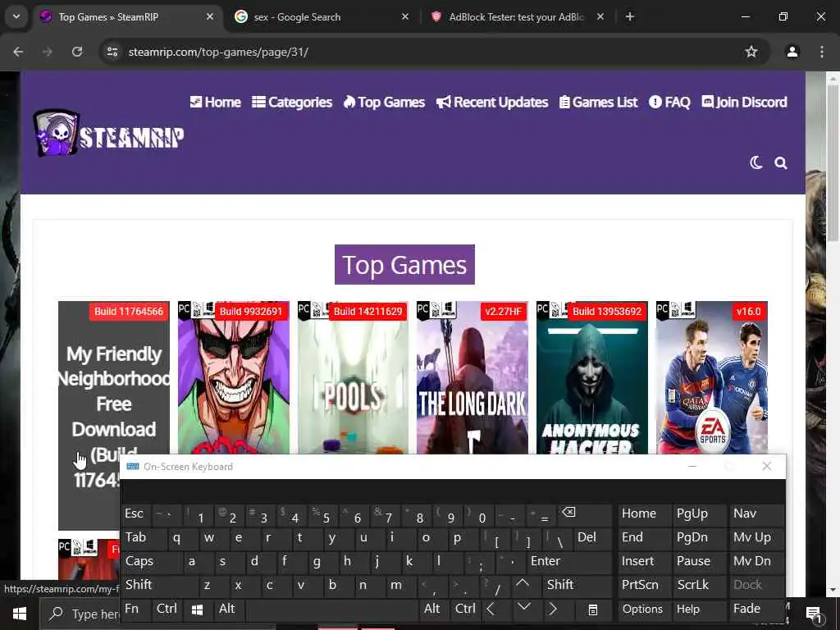840x630 pixels.
Task: Click the Home key on On-Screen Keyboard
Action: coord(644,514)
